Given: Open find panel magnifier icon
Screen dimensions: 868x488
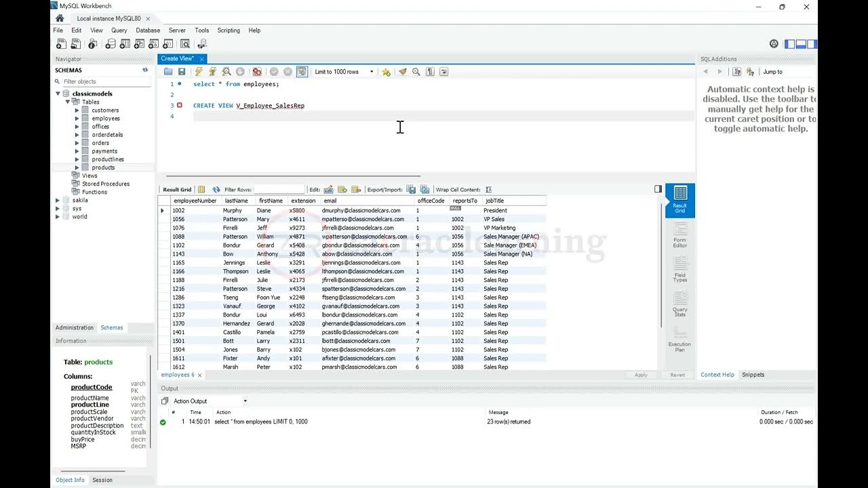Looking at the screenshot, I should click(x=416, y=72).
